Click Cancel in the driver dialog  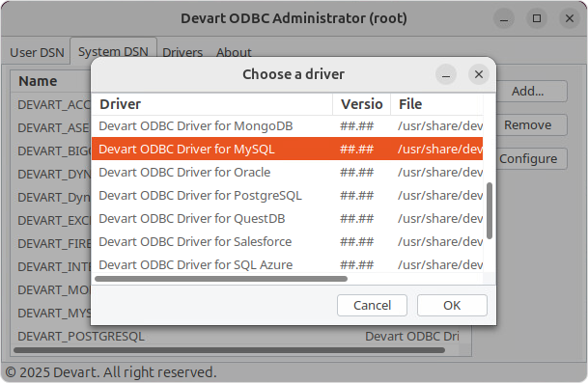(372, 305)
